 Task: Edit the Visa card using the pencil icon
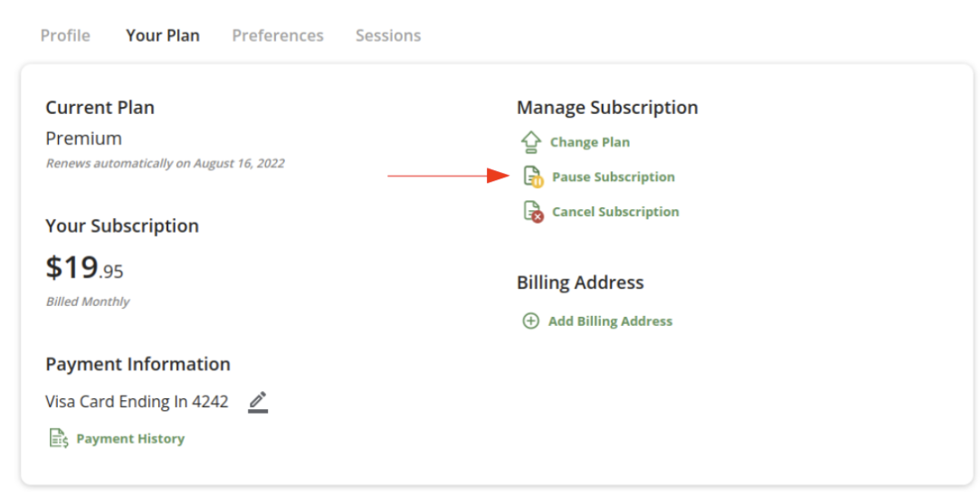[258, 402]
